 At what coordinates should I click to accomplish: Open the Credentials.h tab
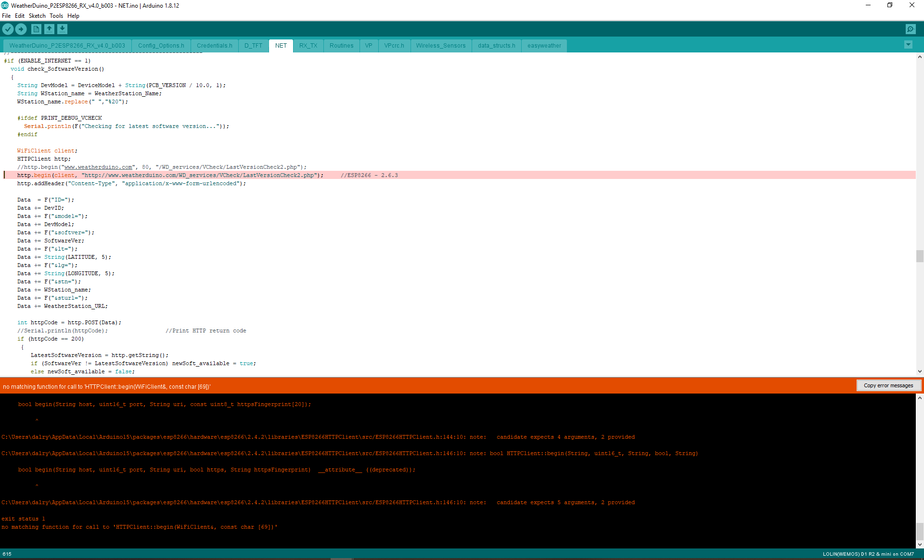[x=214, y=46]
